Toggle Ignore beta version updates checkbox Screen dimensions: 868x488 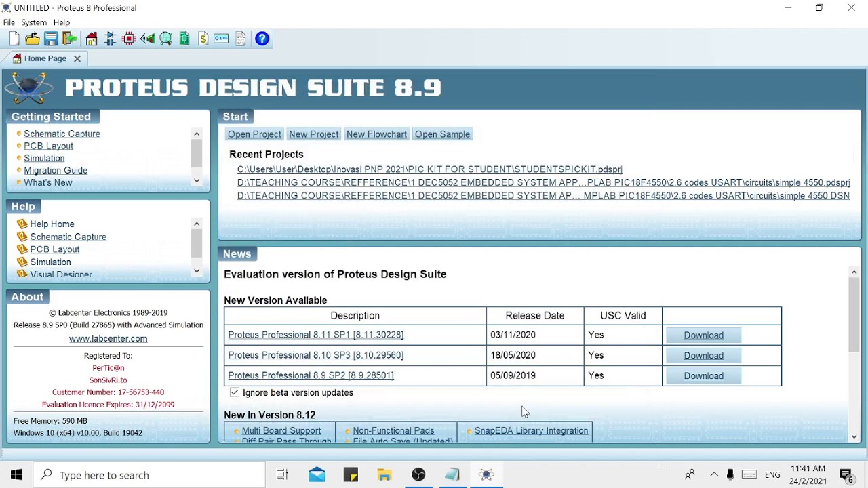(235, 392)
